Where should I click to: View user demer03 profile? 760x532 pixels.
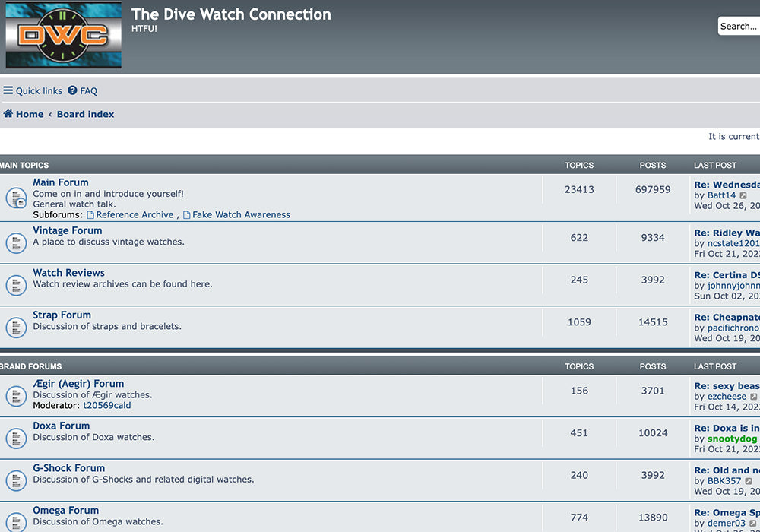tap(727, 523)
